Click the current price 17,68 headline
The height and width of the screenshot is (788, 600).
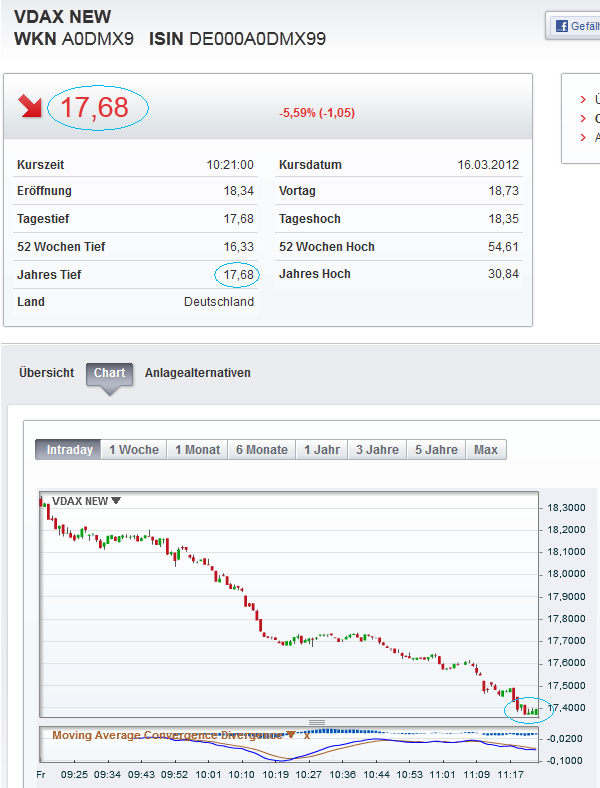(94, 108)
